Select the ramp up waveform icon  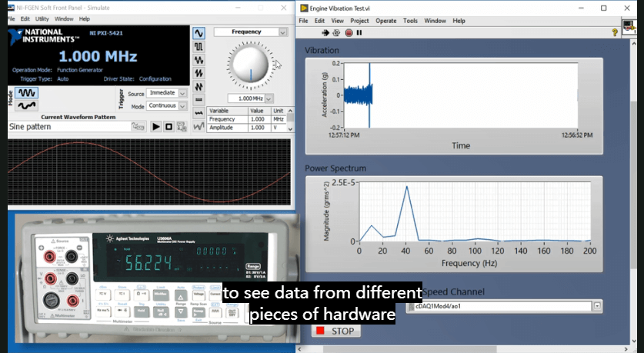pos(199,74)
